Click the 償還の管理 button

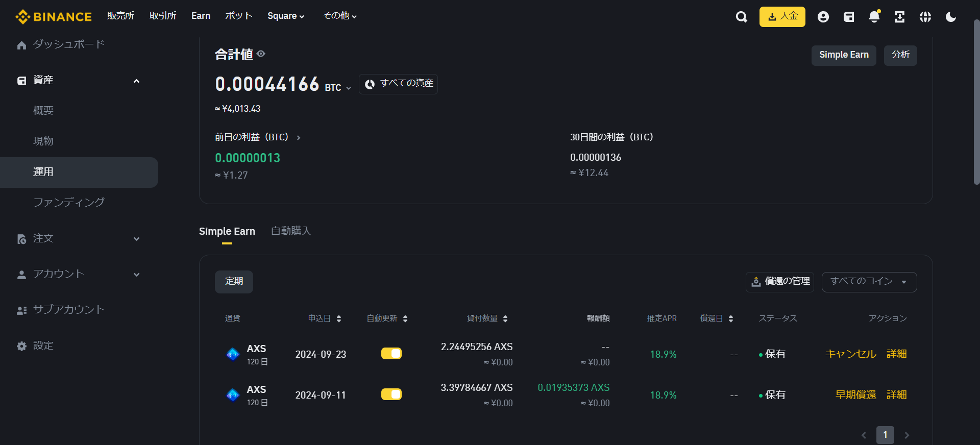click(x=780, y=282)
